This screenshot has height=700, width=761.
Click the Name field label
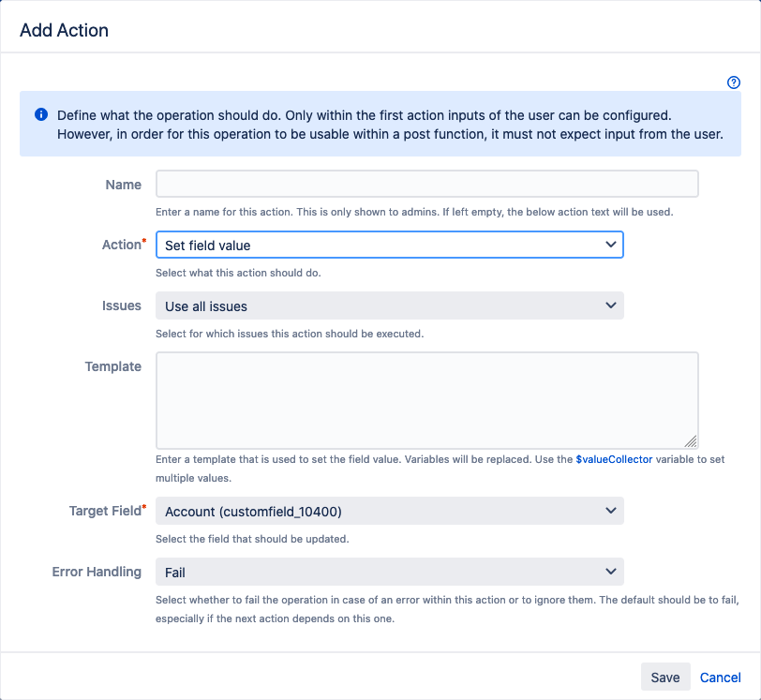[x=124, y=185]
